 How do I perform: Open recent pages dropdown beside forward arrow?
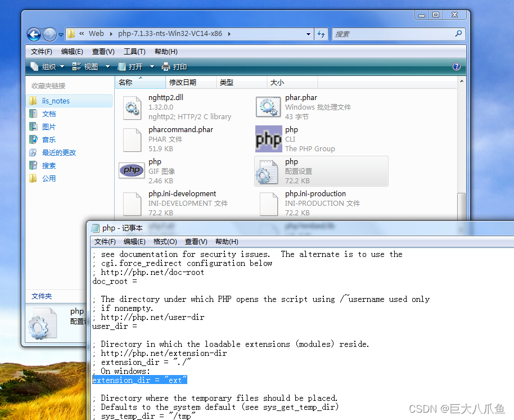tap(61, 34)
